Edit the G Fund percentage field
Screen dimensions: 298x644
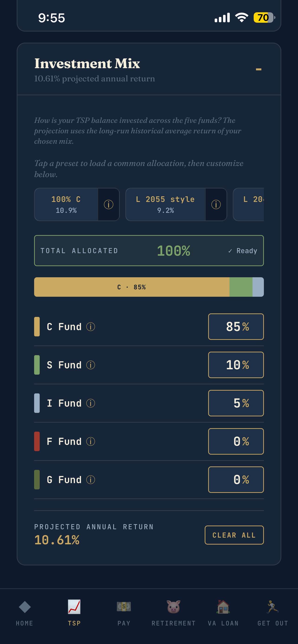(236, 480)
